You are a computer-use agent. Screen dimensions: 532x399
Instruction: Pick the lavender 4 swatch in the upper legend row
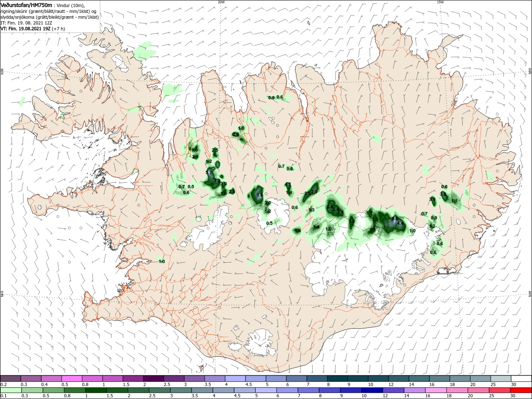point(235,379)
